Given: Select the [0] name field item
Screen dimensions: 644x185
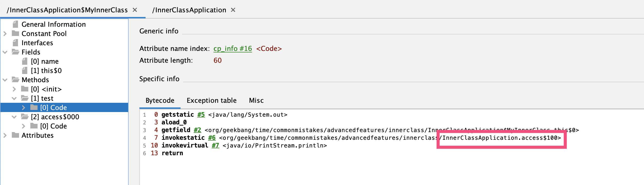Looking at the screenshot, I should (44, 61).
